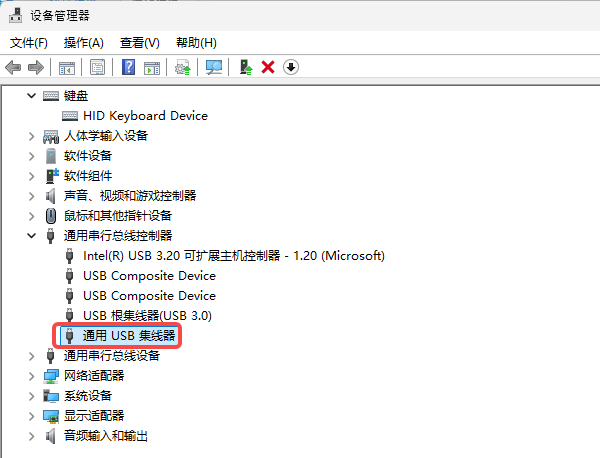
Task: Select 通用串行总线控制器 label
Action: point(118,236)
